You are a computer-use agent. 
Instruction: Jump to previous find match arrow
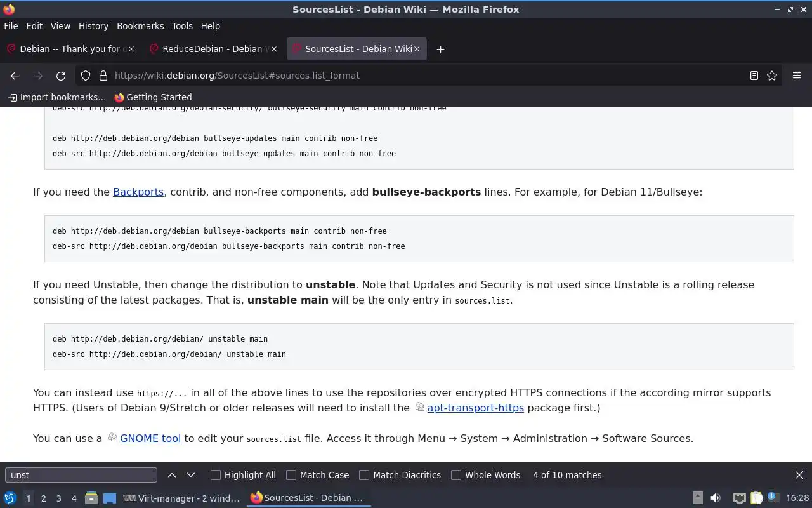tap(172, 475)
